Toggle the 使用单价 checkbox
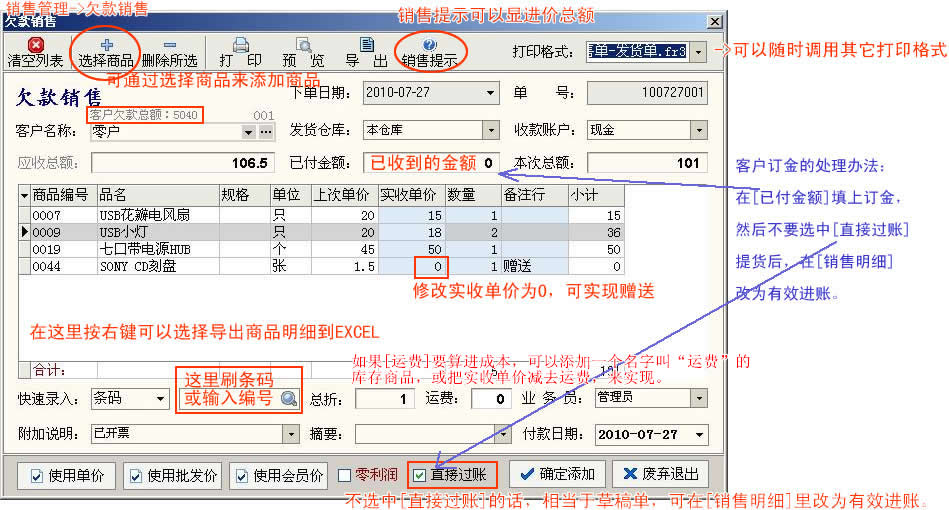The height and width of the screenshot is (510, 949). pos(37,475)
